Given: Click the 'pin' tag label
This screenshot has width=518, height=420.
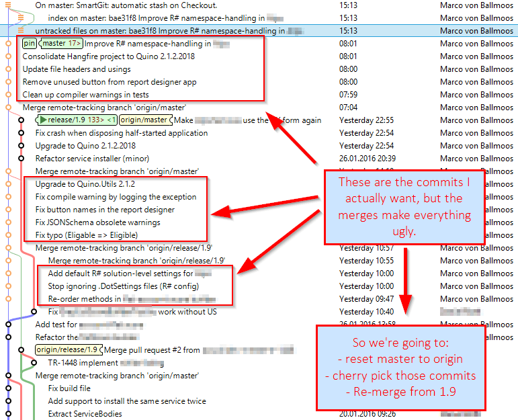Looking at the screenshot, I should tap(29, 43).
